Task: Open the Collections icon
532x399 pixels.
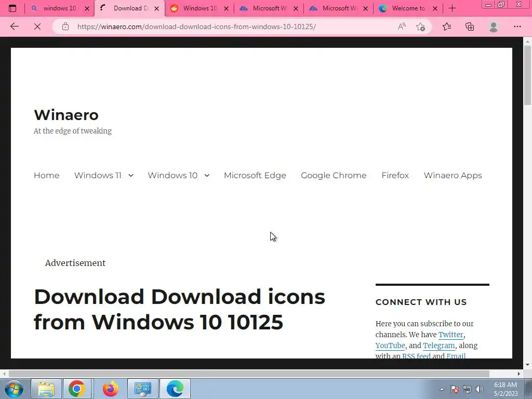Action: [x=470, y=26]
